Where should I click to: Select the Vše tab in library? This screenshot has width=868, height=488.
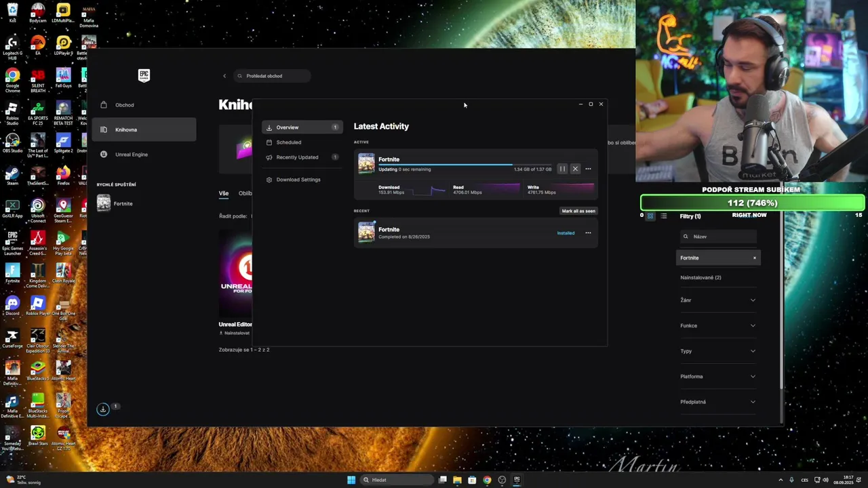[x=224, y=194]
